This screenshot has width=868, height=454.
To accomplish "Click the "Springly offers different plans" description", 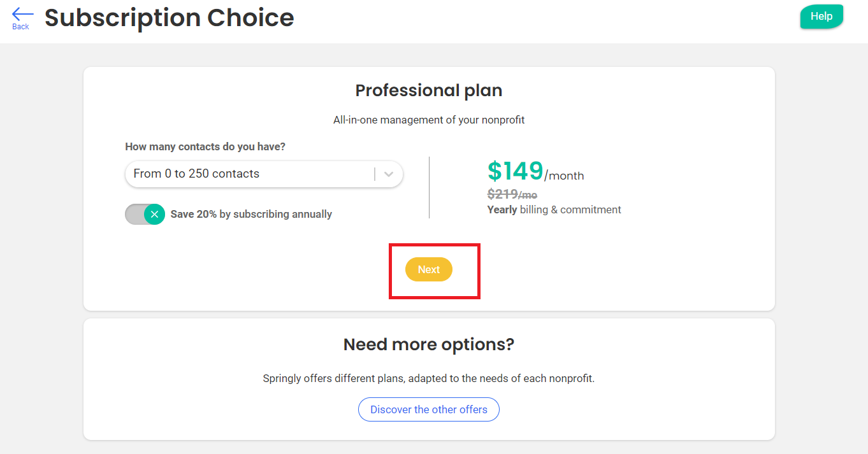I will pos(429,378).
